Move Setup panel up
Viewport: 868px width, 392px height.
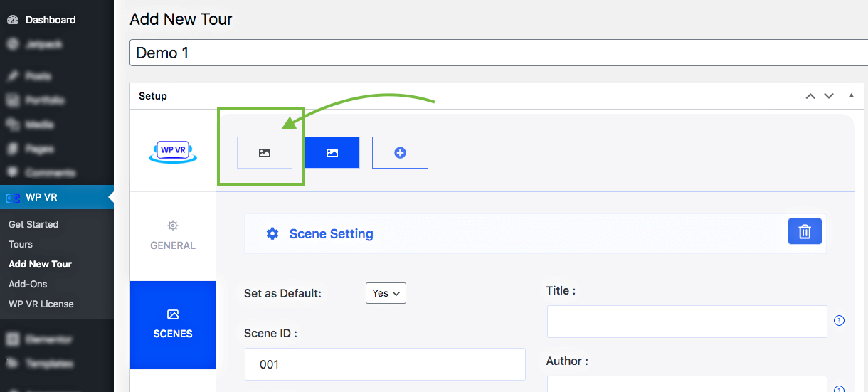[810, 96]
